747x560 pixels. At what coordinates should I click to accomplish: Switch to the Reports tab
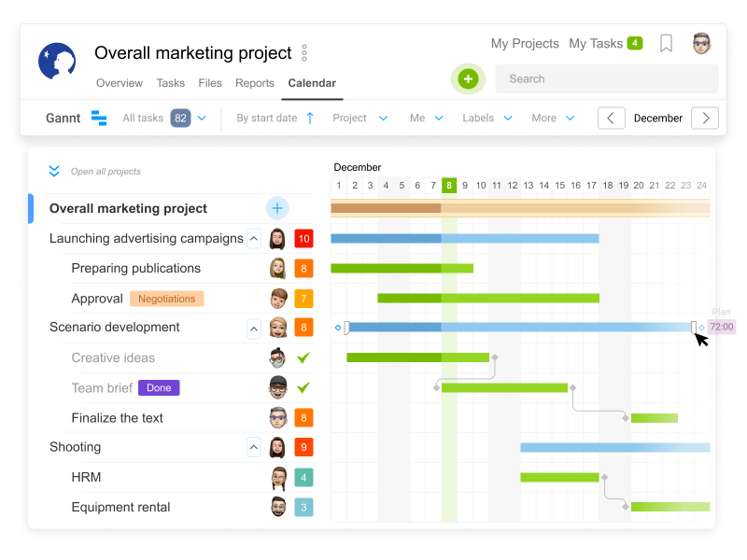[255, 83]
